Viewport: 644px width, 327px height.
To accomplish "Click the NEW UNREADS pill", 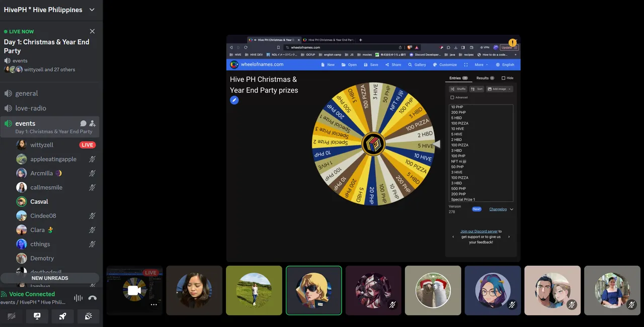I will pyautogui.click(x=50, y=278).
